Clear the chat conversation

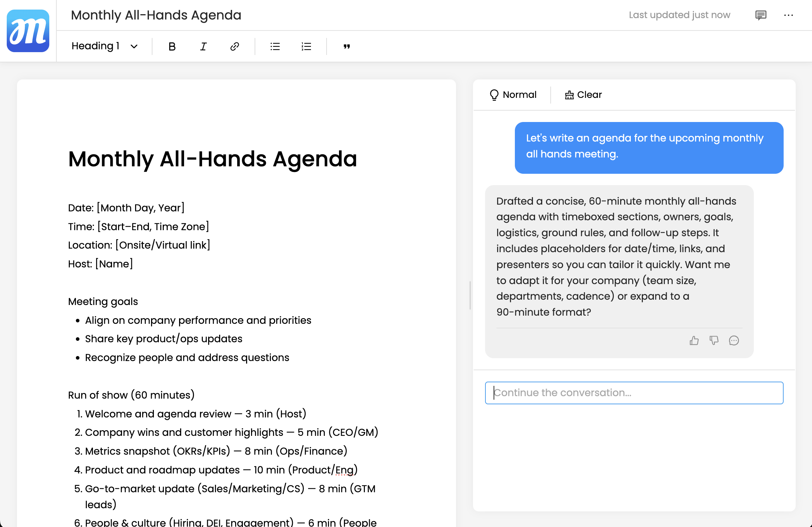tap(583, 95)
